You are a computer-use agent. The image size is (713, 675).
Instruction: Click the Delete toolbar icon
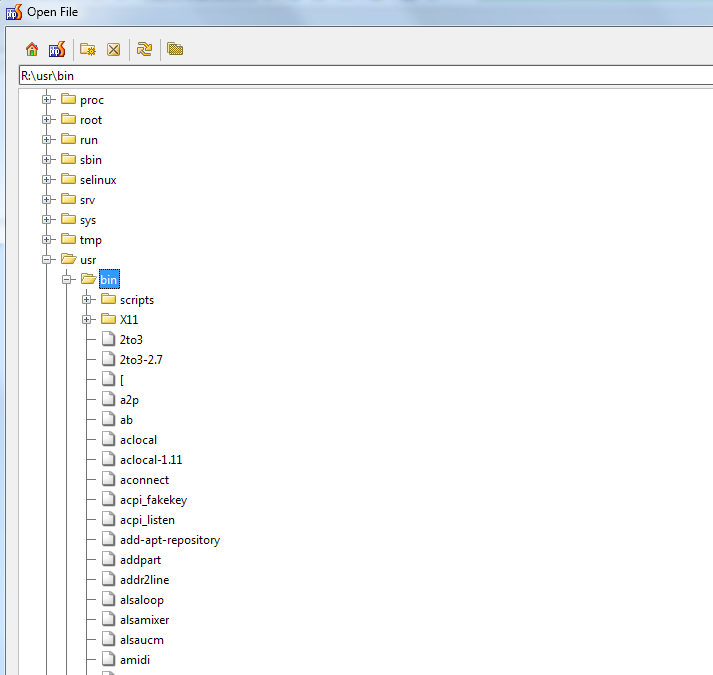point(113,49)
